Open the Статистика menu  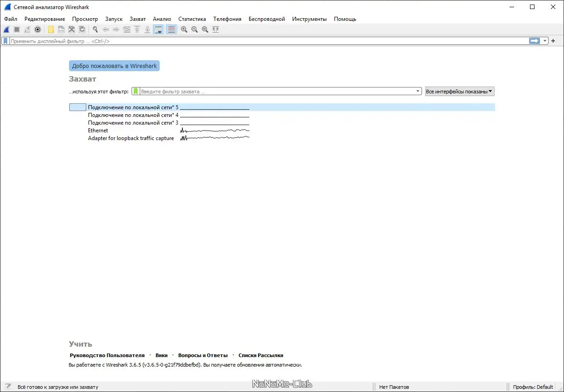pyautogui.click(x=192, y=19)
